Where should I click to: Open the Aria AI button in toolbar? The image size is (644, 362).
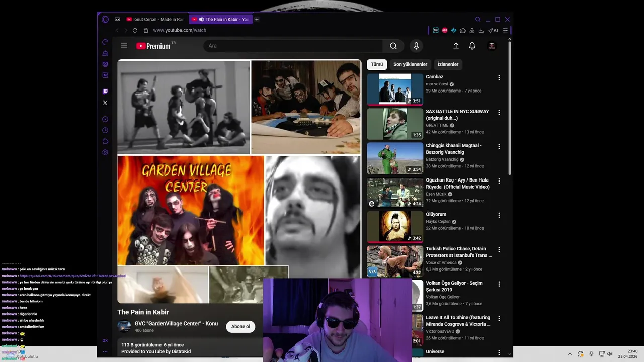coord(493,30)
